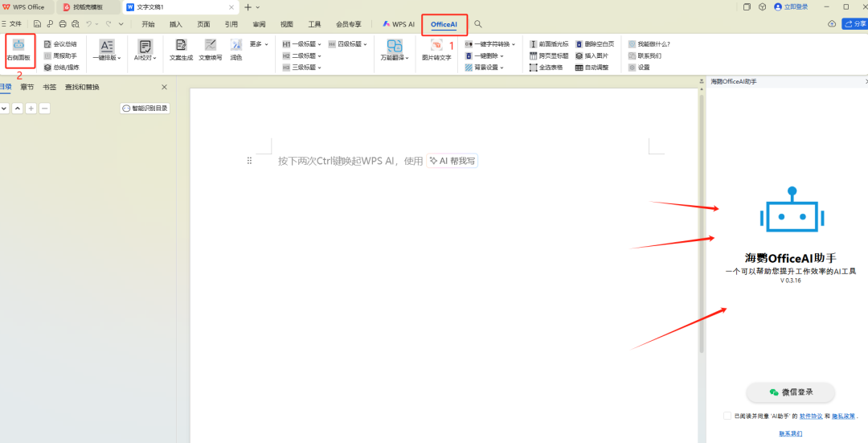Screen dimensions: 868x443
Task: Open the 周报助手 tool
Action: coord(60,55)
